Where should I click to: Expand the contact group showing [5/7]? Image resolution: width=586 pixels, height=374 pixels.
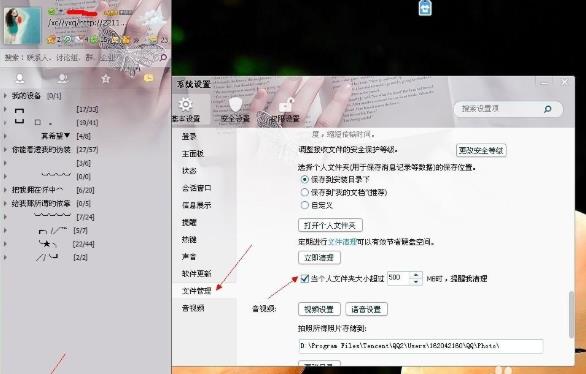[5, 231]
